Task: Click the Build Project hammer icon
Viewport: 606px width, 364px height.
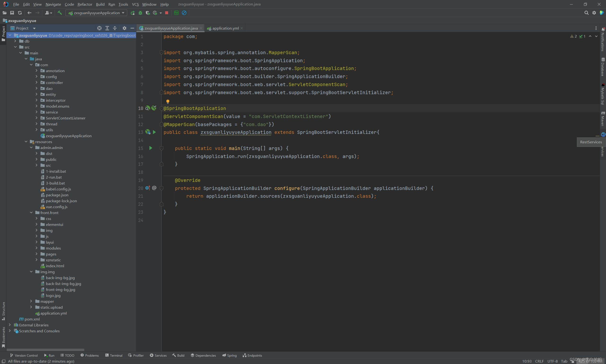Action: (60, 13)
